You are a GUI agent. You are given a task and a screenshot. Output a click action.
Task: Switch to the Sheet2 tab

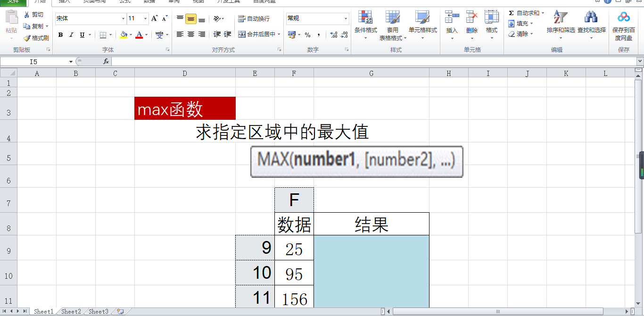(71, 311)
